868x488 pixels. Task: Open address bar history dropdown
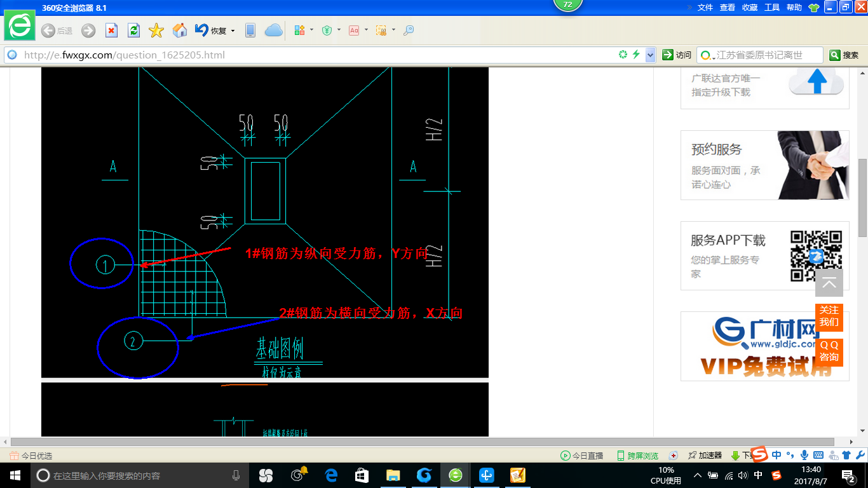click(650, 55)
